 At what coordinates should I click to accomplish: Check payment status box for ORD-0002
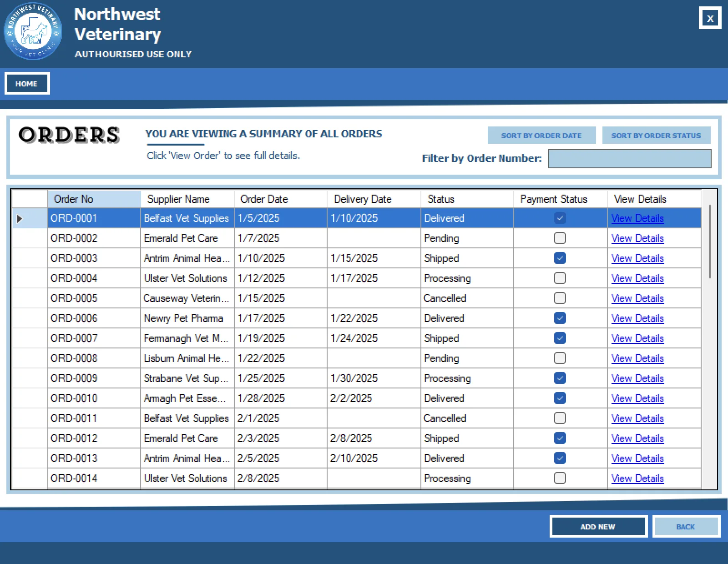pyautogui.click(x=560, y=238)
